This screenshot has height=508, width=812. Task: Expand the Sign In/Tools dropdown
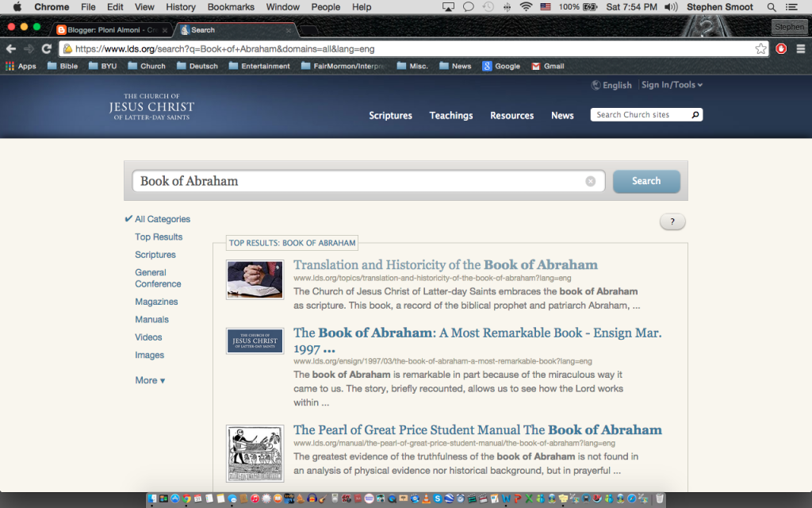(672, 84)
